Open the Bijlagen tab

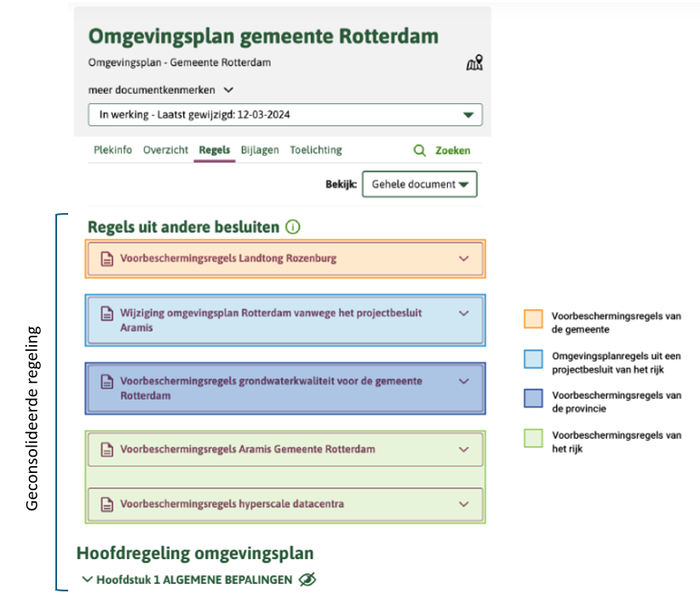pos(259,150)
